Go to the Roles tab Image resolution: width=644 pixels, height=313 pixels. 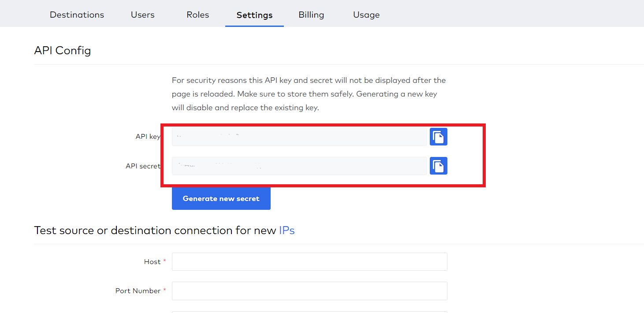[197, 15]
